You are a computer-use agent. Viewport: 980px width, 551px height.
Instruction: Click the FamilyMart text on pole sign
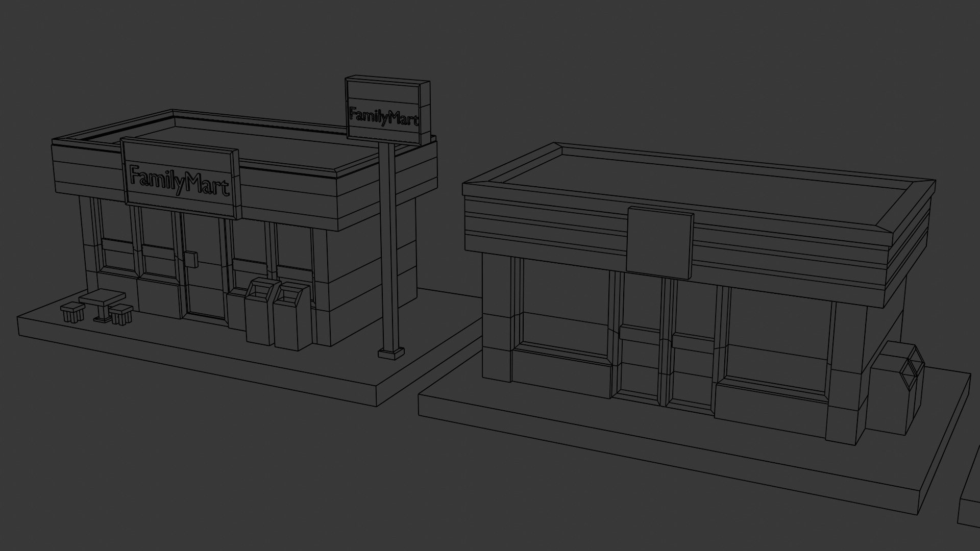click(x=384, y=117)
